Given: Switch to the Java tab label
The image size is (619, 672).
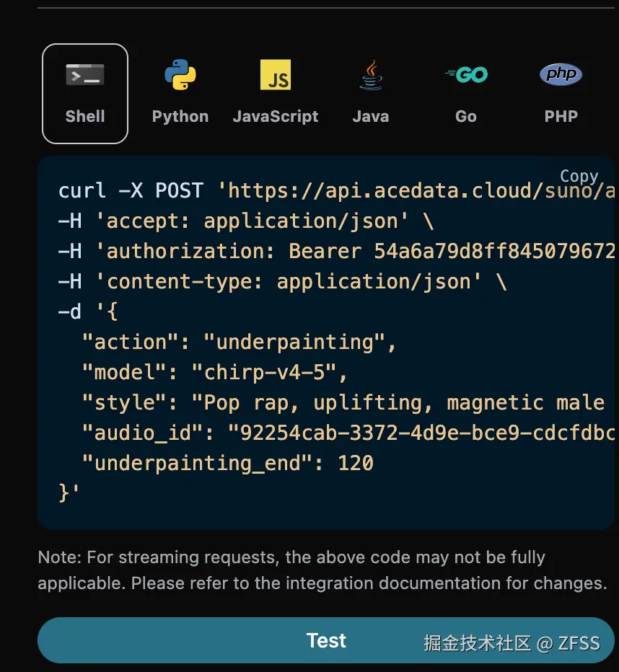Looking at the screenshot, I should pos(371,116).
